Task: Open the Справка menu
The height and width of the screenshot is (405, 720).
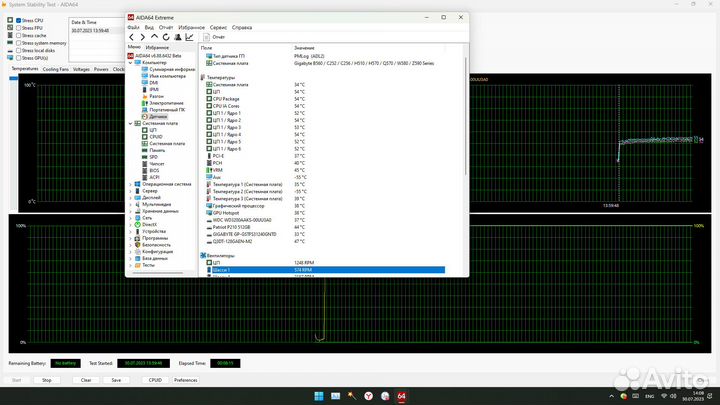Action: click(242, 28)
